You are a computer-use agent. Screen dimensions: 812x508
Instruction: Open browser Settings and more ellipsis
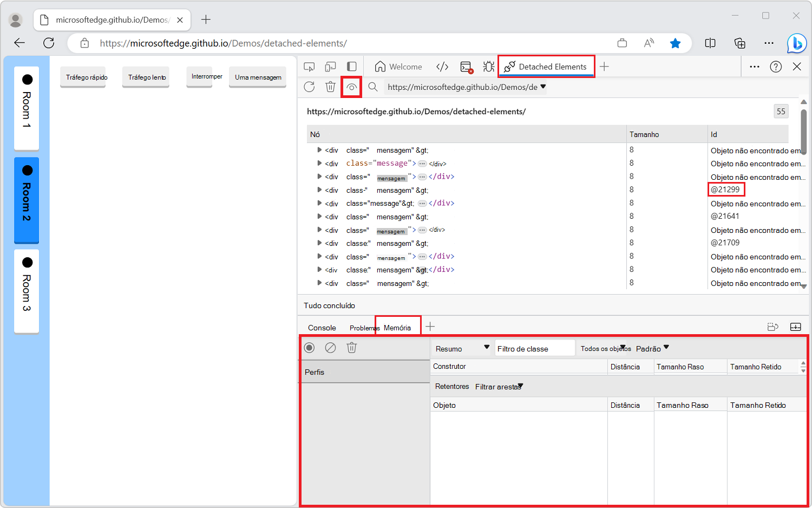tap(769, 43)
